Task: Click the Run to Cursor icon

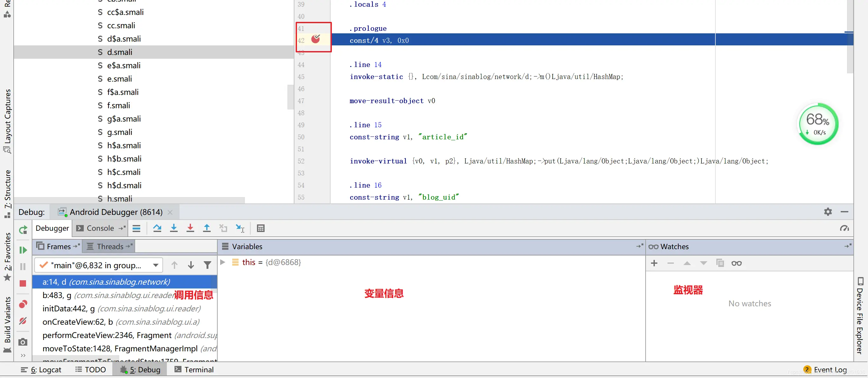Action: 240,228
